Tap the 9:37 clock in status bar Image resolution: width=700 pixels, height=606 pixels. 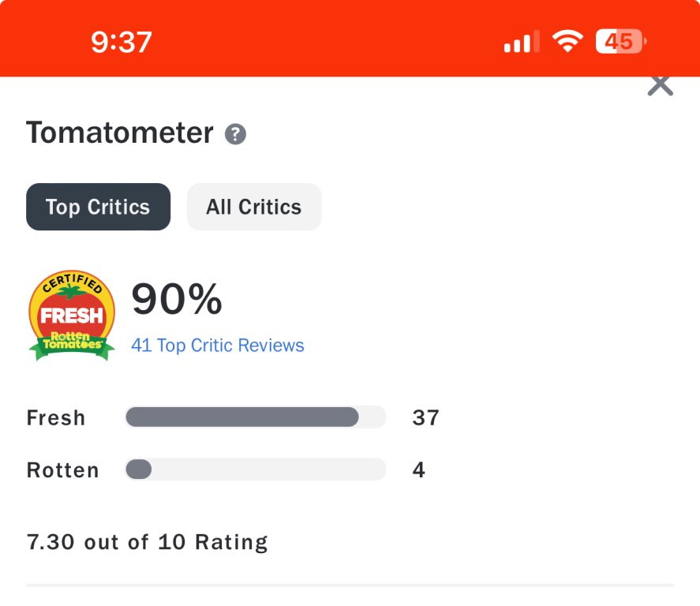122,42
